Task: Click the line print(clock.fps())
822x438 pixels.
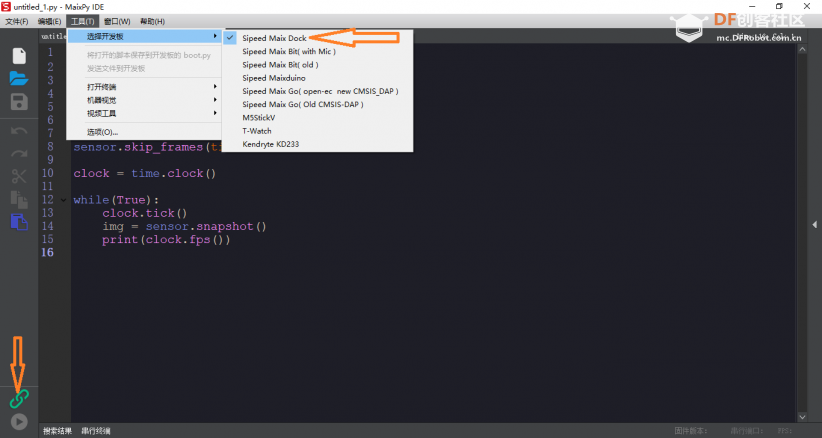Action: click(x=166, y=239)
